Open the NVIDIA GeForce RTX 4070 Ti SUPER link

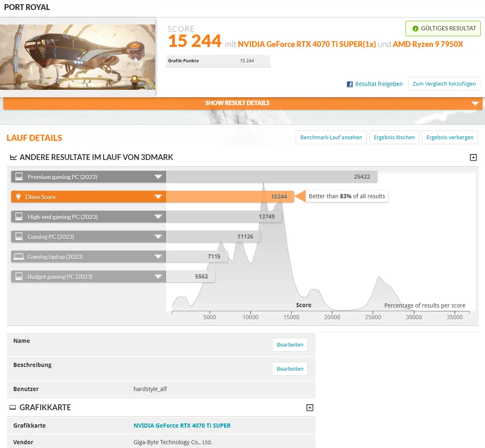point(182,426)
